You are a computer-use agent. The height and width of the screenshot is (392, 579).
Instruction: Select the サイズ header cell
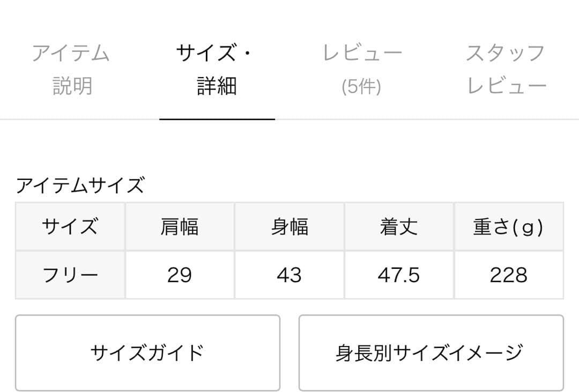[x=70, y=227]
